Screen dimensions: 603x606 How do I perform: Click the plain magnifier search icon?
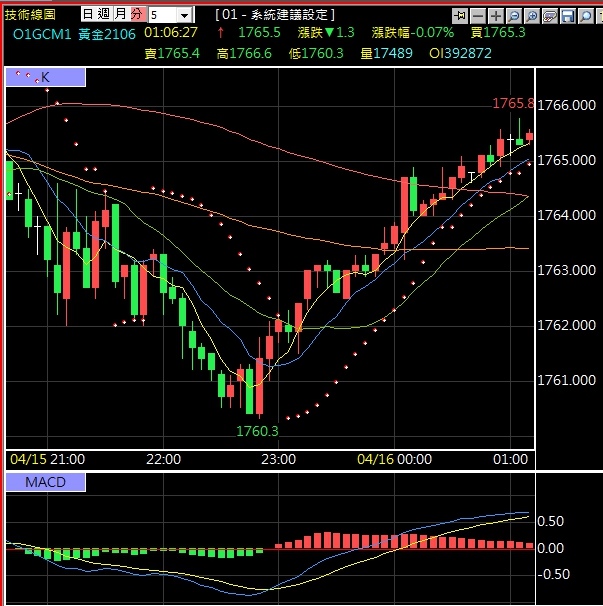[586, 16]
